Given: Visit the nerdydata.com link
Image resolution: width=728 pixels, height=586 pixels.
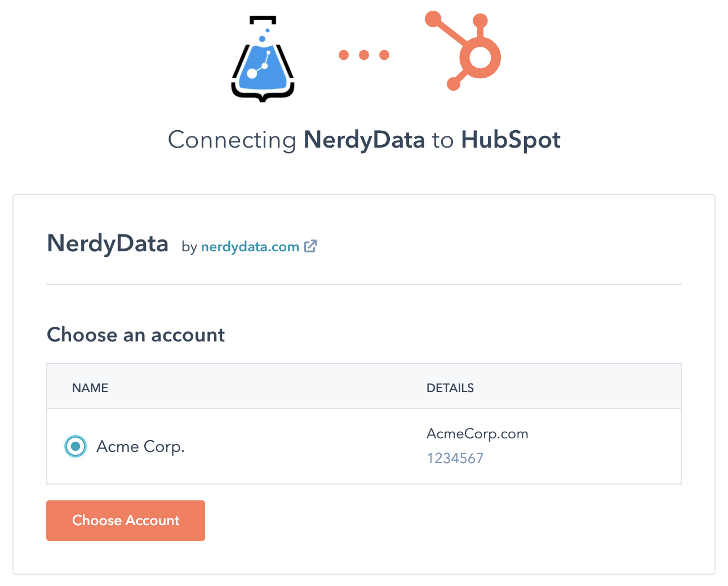Looking at the screenshot, I should click(250, 247).
